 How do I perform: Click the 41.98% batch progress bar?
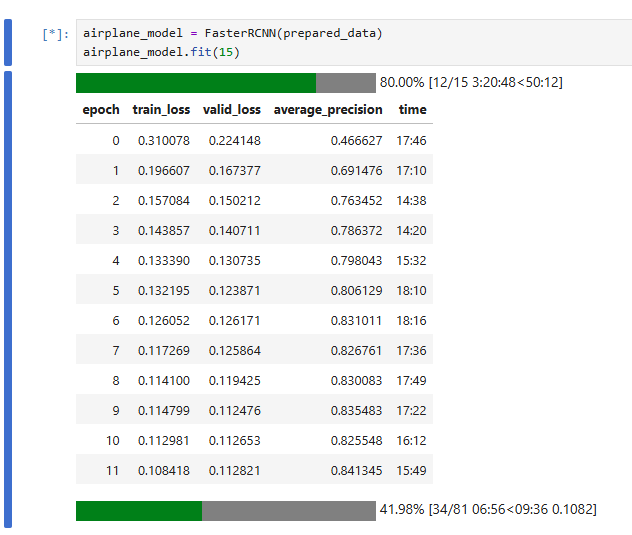[x=226, y=511]
